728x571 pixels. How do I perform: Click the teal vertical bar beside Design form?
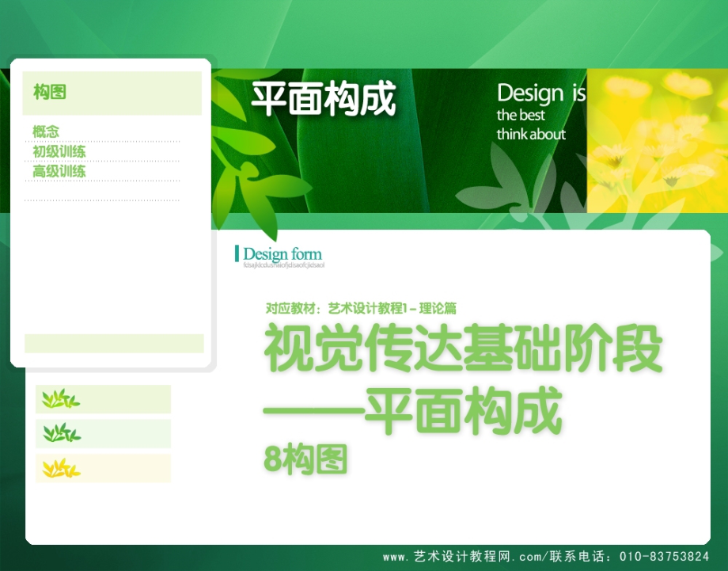(237, 254)
